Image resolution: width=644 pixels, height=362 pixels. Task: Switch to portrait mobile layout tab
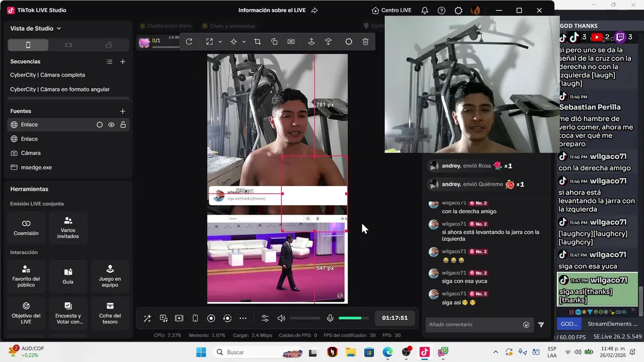tap(28, 45)
